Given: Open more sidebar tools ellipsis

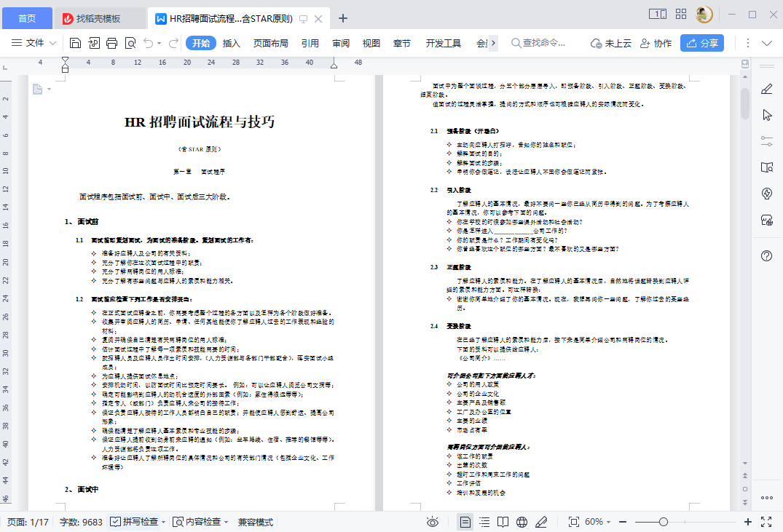Looking at the screenshot, I should click(766, 498).
